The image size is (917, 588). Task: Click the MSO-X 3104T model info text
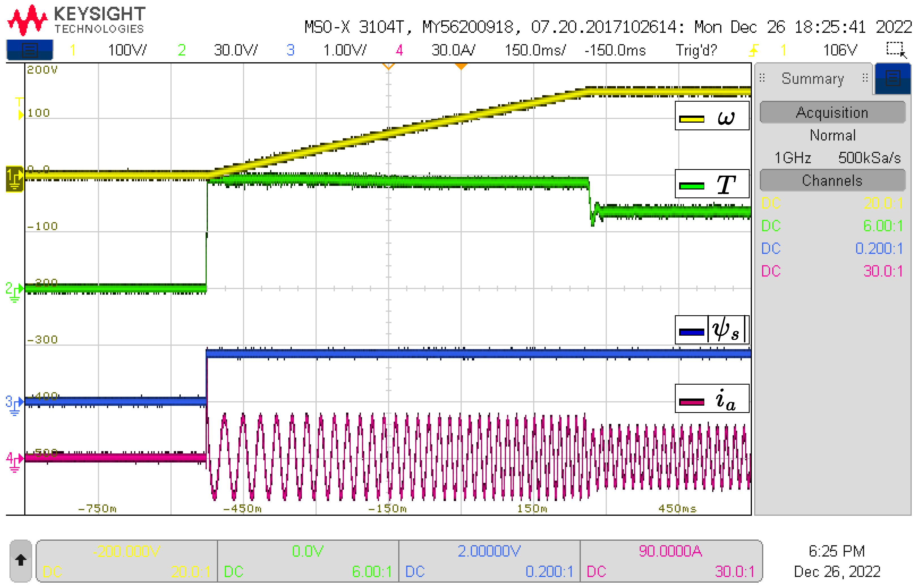(x=609, y=27)
